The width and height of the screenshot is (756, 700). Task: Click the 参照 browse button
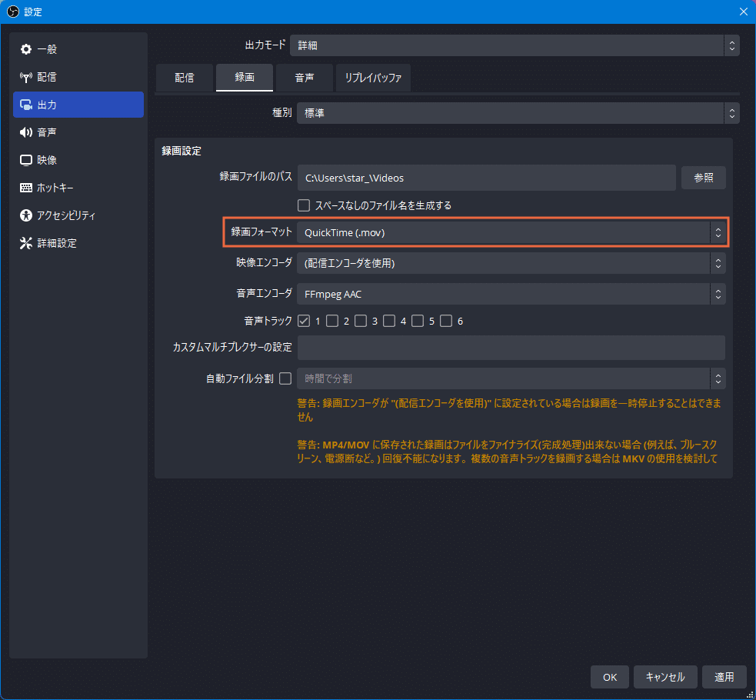tap(704, 178)
